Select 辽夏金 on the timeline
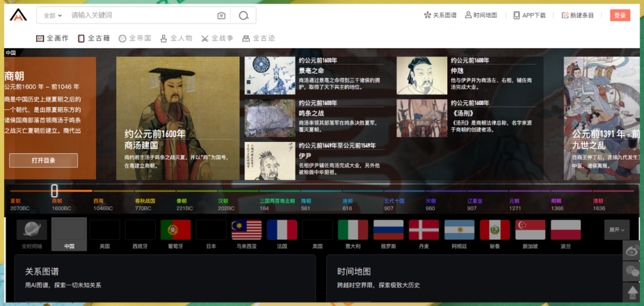This screenshot has width=644, height=306. point(475,205)
